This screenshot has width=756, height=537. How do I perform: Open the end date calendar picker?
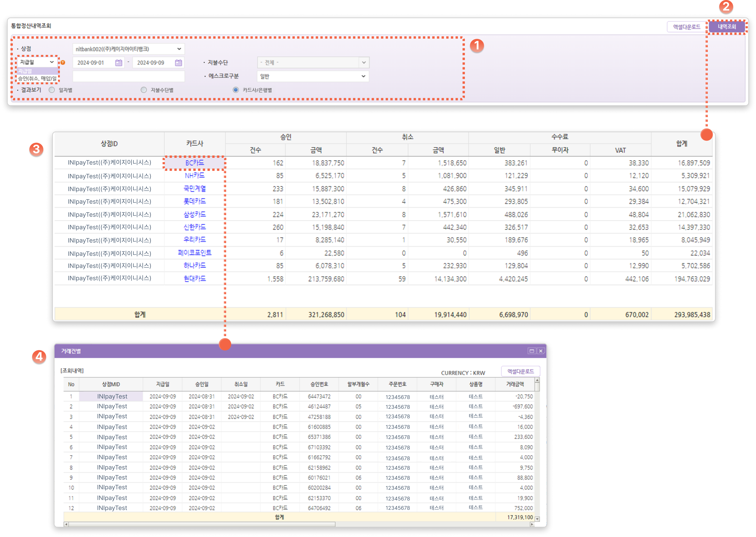178,62
